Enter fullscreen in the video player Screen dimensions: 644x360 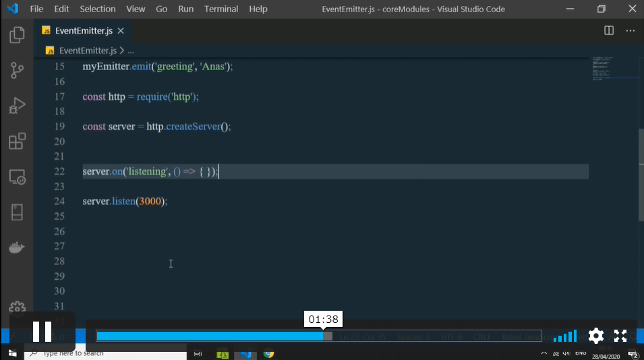point(620,336)
